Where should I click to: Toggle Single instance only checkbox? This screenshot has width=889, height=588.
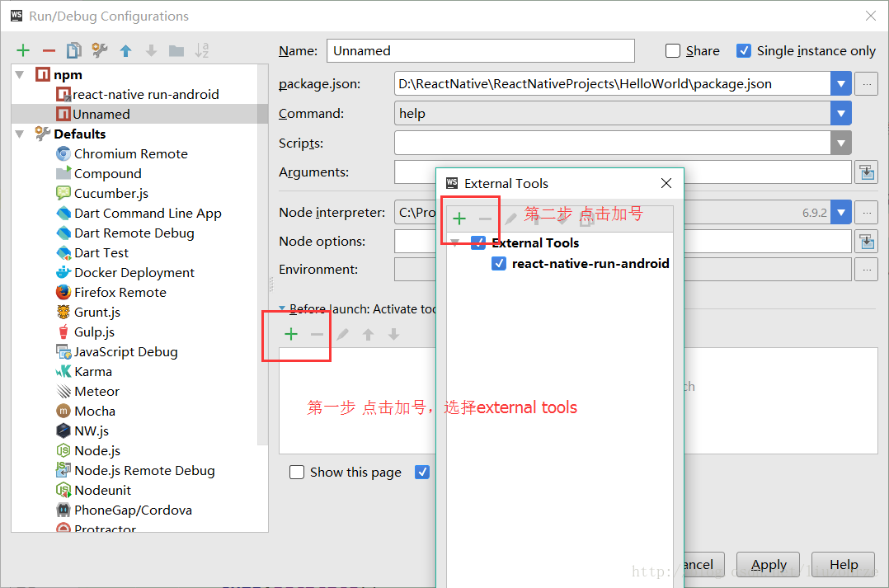coord(743,51)
